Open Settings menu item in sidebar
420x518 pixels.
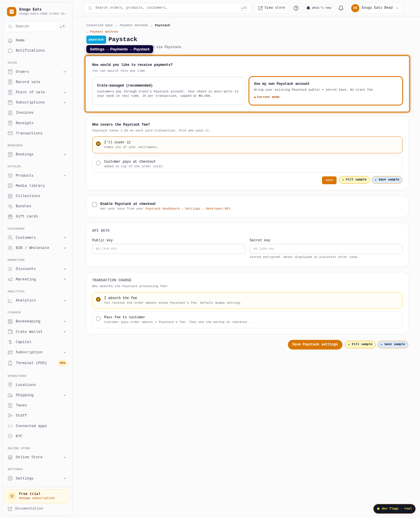pos(37,478)
